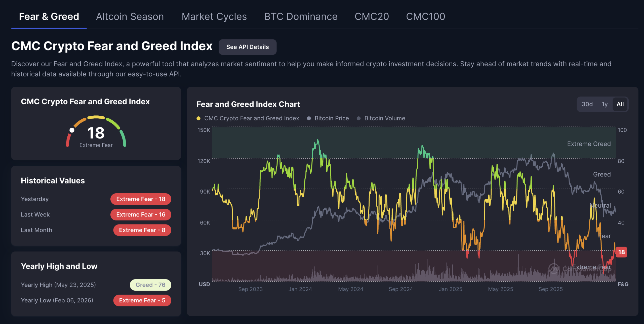Click the Extreme Fear - 5 yearly low badge
The height and width of the screenshot is (324, 644).
click(x=142, y=300)
